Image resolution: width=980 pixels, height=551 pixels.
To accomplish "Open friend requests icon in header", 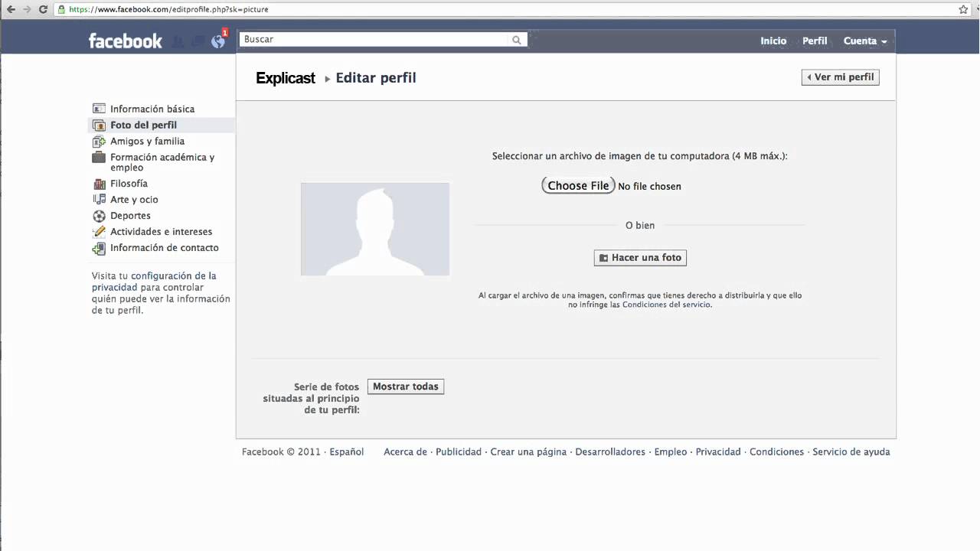I will [x=178, y=41].
